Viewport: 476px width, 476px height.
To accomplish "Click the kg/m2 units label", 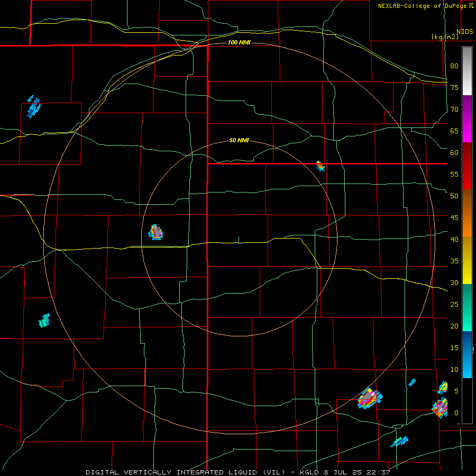I will (x=445, y=37).
